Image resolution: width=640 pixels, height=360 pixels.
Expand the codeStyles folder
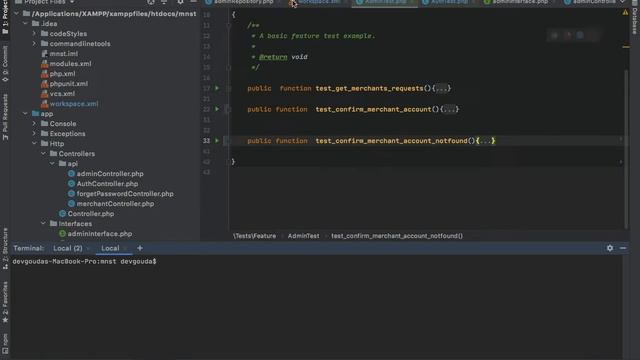(34, 33)
